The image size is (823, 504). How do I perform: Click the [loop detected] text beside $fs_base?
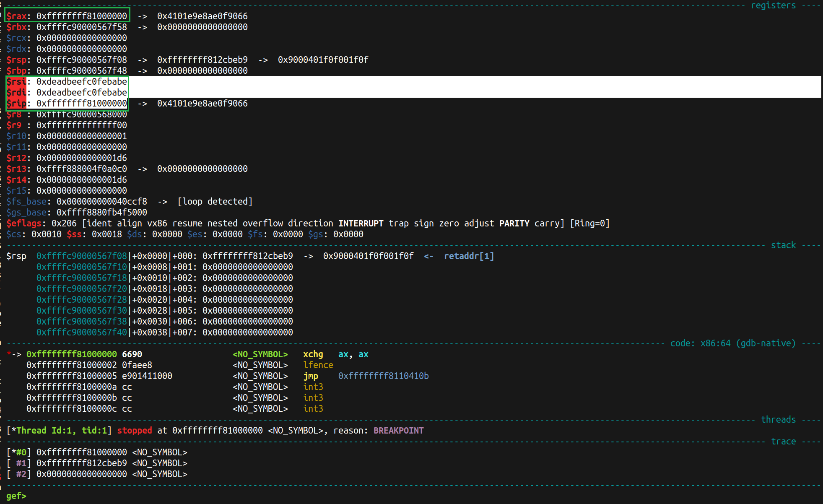pos(215,202)
